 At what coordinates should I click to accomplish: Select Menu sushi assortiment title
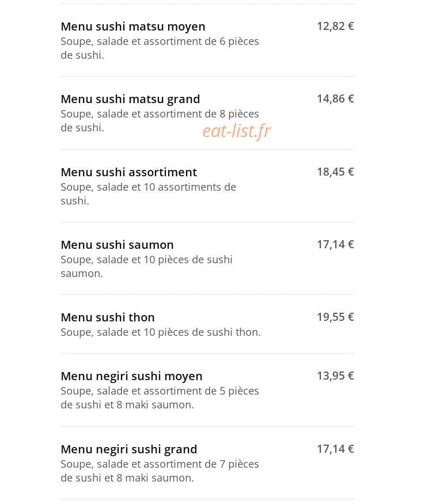coord(128,172)
